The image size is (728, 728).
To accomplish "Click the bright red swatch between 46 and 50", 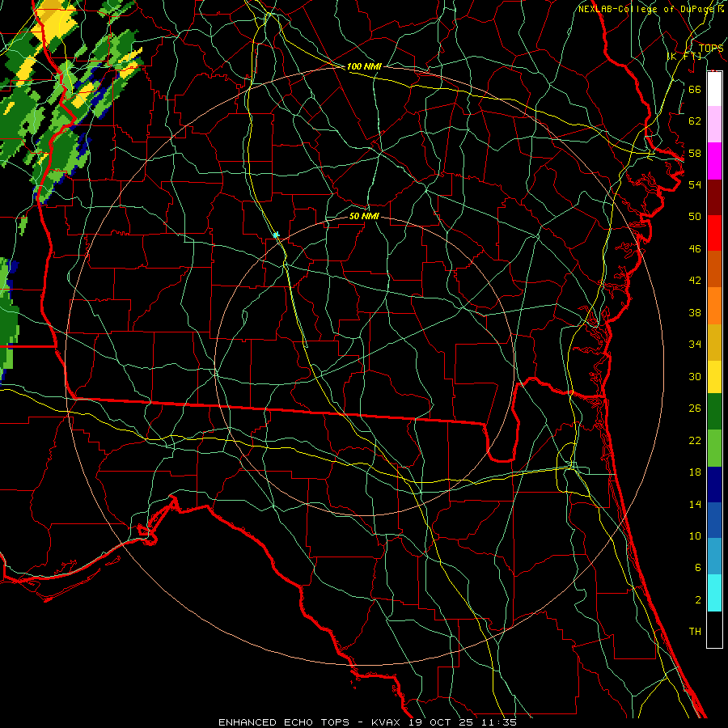I will 714,233.
